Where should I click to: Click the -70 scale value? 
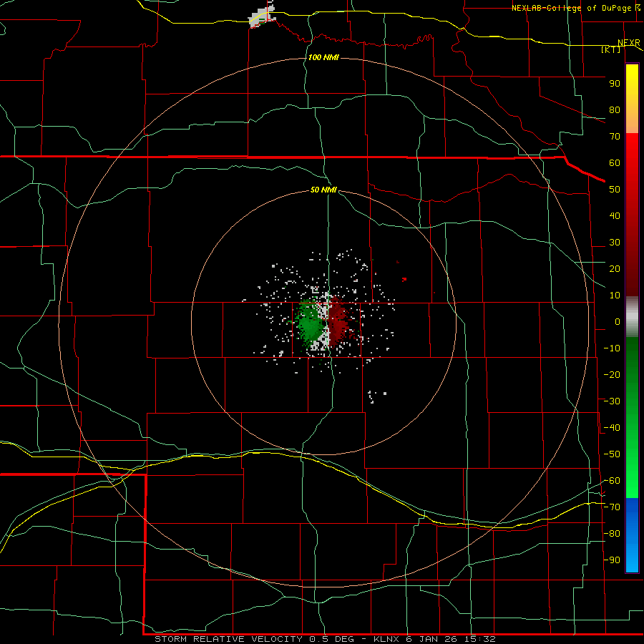[x=612, y=507]
